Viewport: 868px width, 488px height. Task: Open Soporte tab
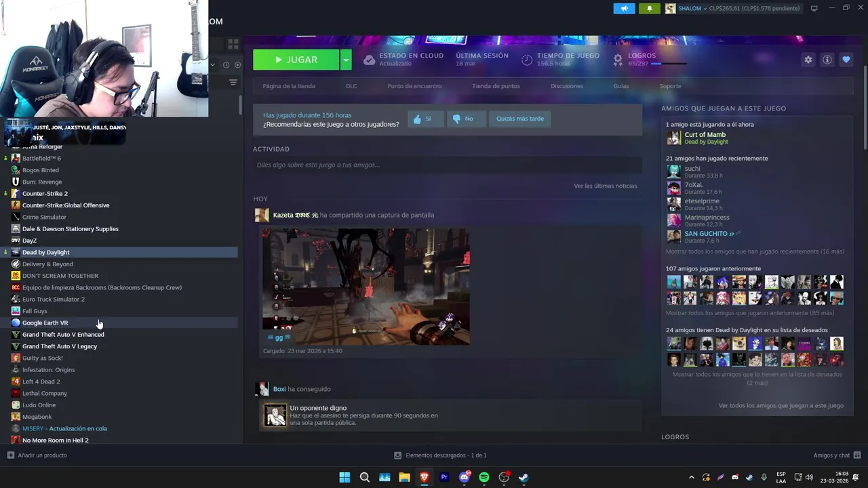pyautogui.click(x=670, y=86)
